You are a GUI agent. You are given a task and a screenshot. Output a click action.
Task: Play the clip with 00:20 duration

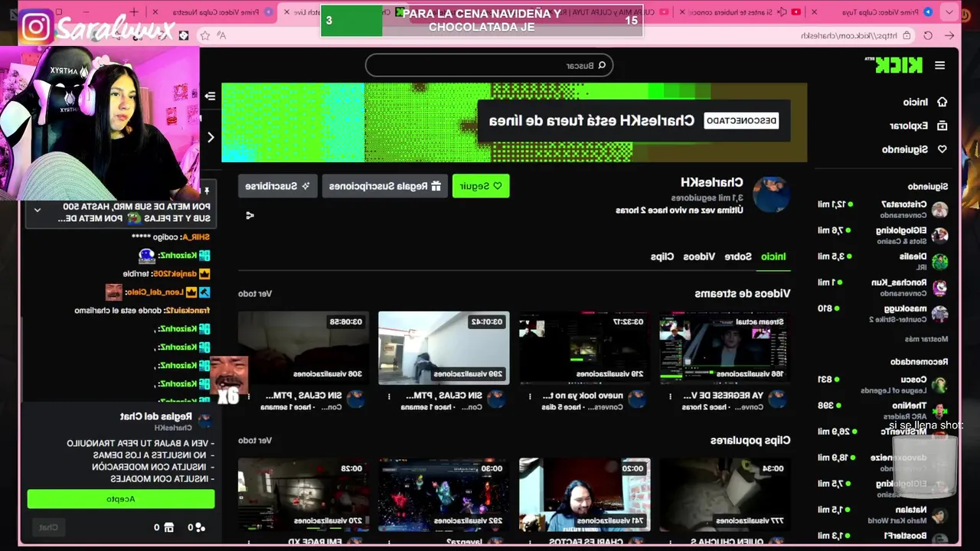[x=584, y=494]
